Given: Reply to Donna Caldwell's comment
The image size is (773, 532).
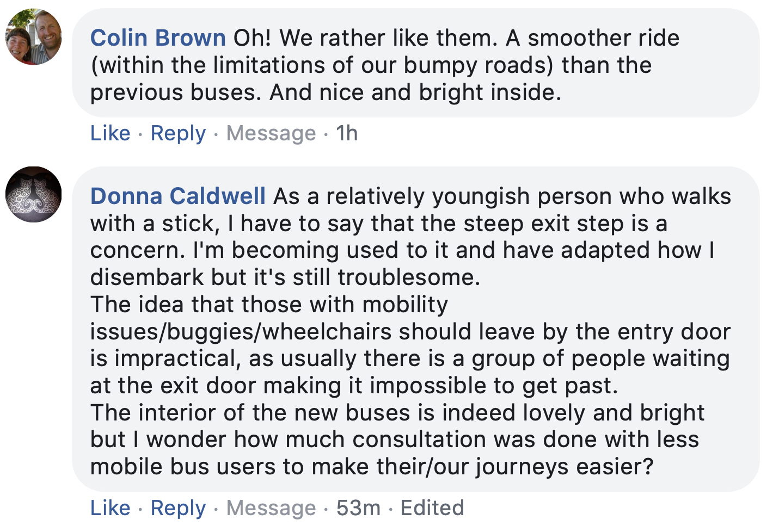Looking at the screenshot, I should coord(179,508).
